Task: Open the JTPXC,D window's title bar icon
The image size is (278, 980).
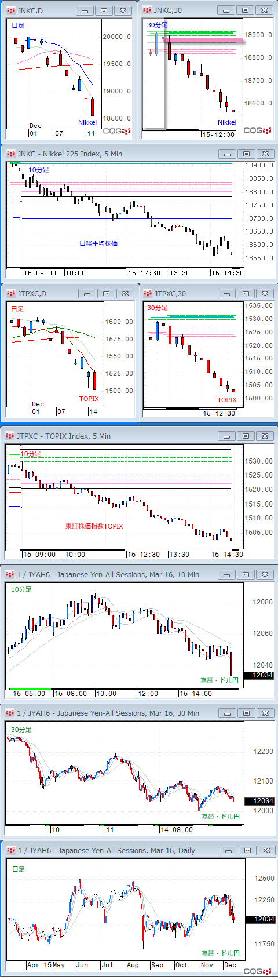Action: coord(11,293)
